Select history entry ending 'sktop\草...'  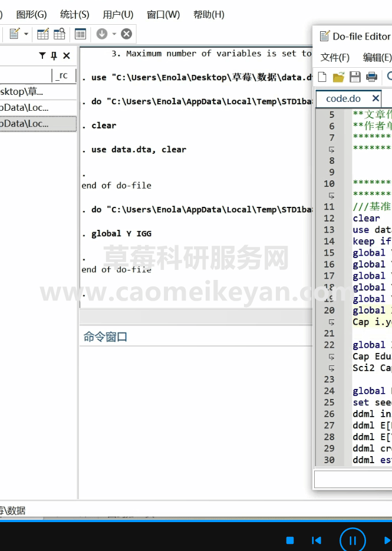coord(38,92)
